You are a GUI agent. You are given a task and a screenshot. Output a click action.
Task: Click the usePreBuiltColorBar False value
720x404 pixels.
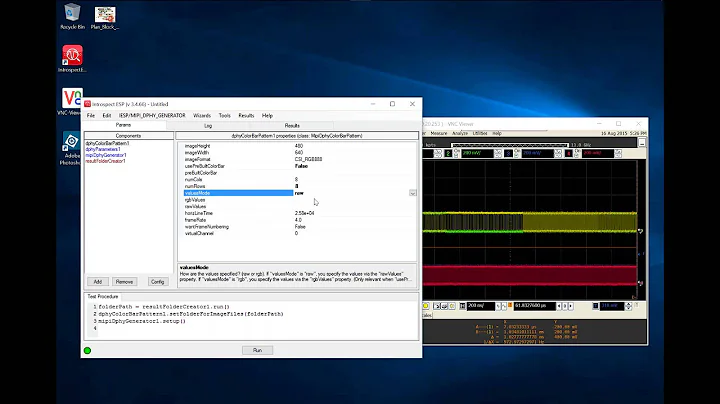tap(301, 166)
